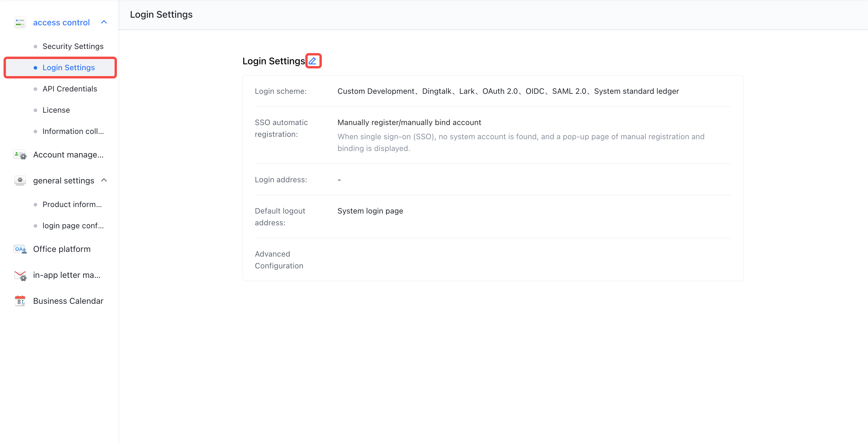Collapse the general settings chevron
868x443 pixels.
pos(104,181)
